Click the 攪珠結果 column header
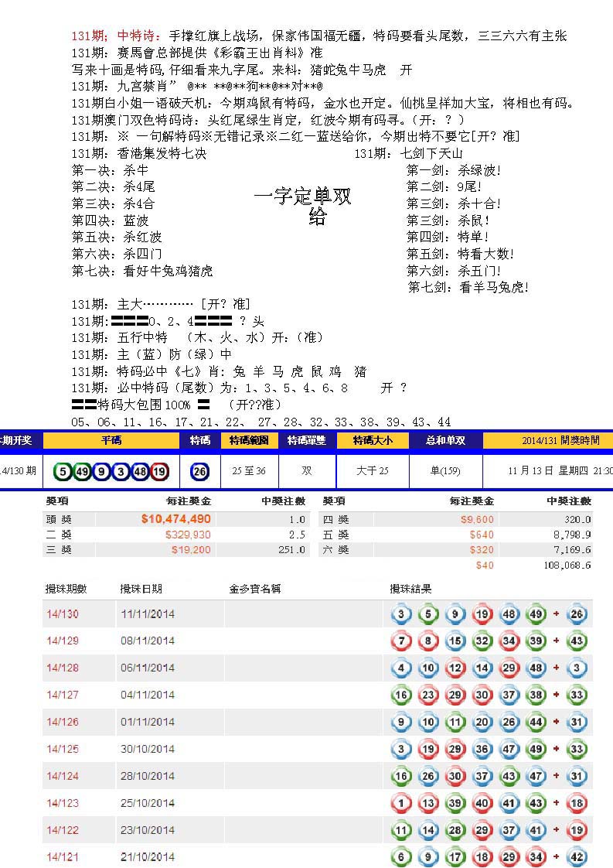Screen dimensions: 613x868 (410, 589)
